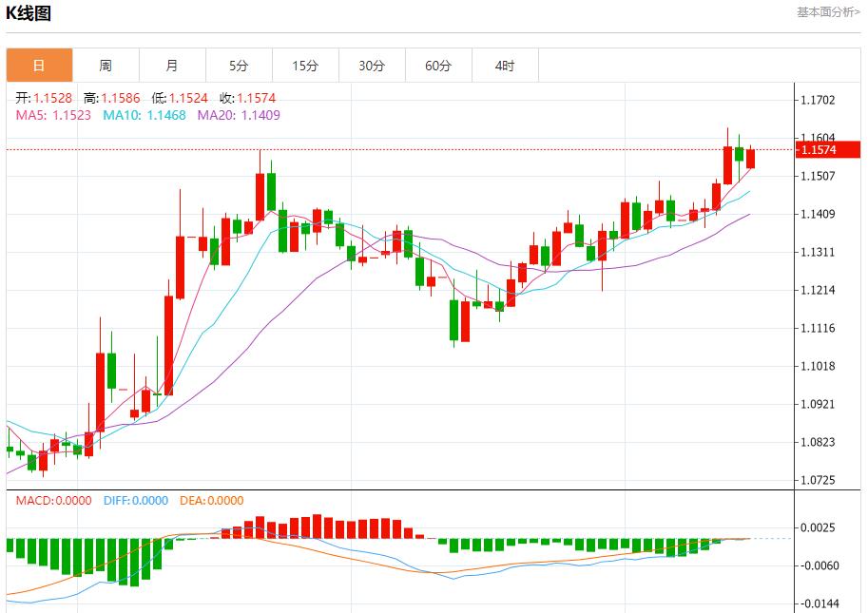The image size is (868, 613).
Task: Click the DEA value label
Action: click(211, 501)
